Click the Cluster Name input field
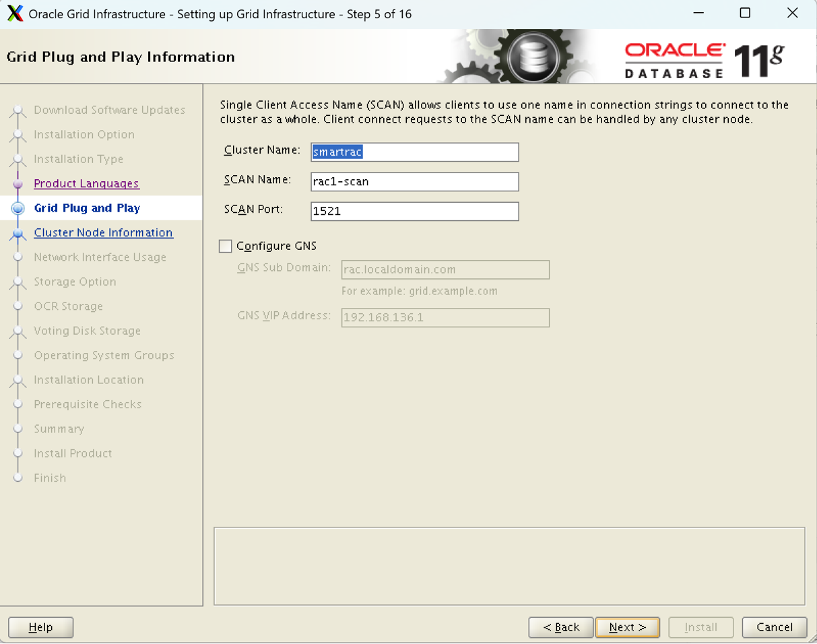The image size is (817, 644). (x=415, y=152)
